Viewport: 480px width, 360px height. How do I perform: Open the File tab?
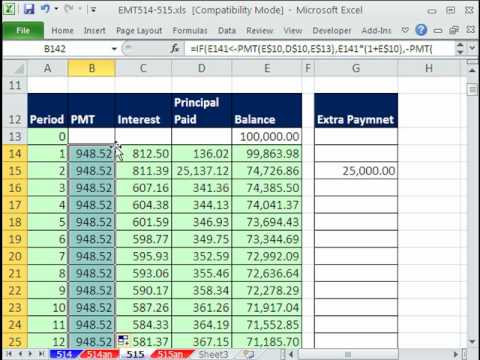(x=23, y=31)
